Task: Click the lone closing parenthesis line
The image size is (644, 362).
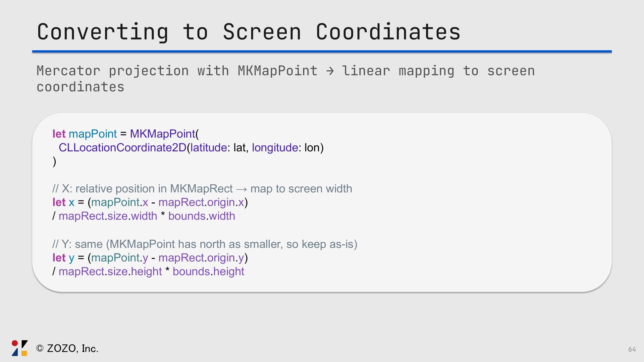Action: [x=54, y=161]
